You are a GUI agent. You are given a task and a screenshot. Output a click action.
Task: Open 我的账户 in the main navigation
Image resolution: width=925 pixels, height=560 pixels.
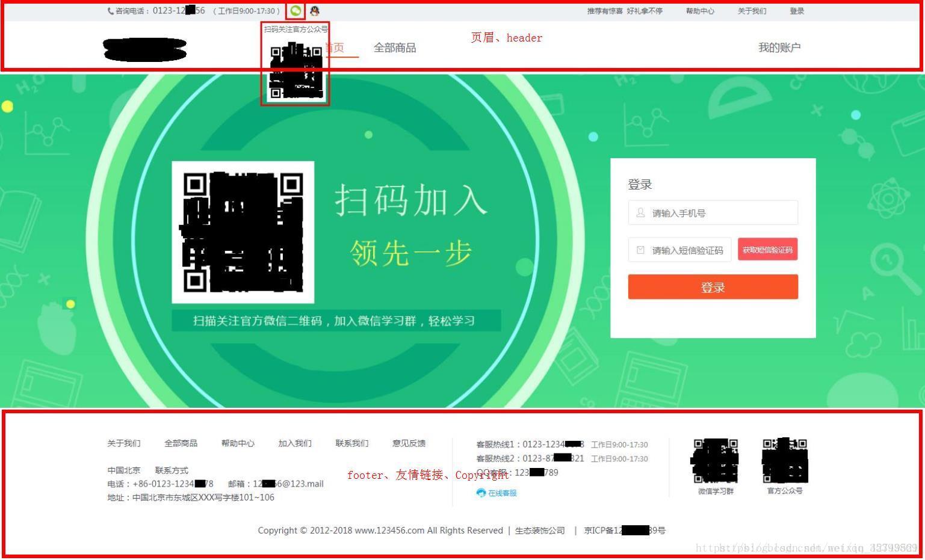pos(779,48)
